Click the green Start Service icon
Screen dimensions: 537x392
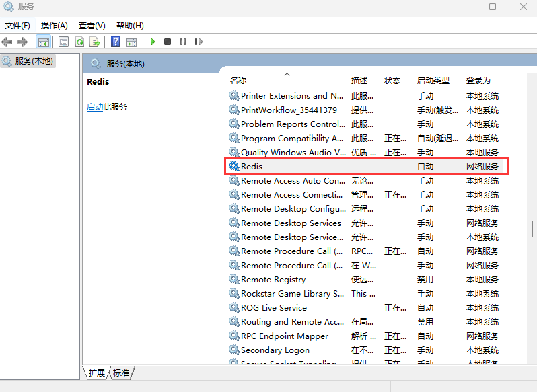(153, 42)
